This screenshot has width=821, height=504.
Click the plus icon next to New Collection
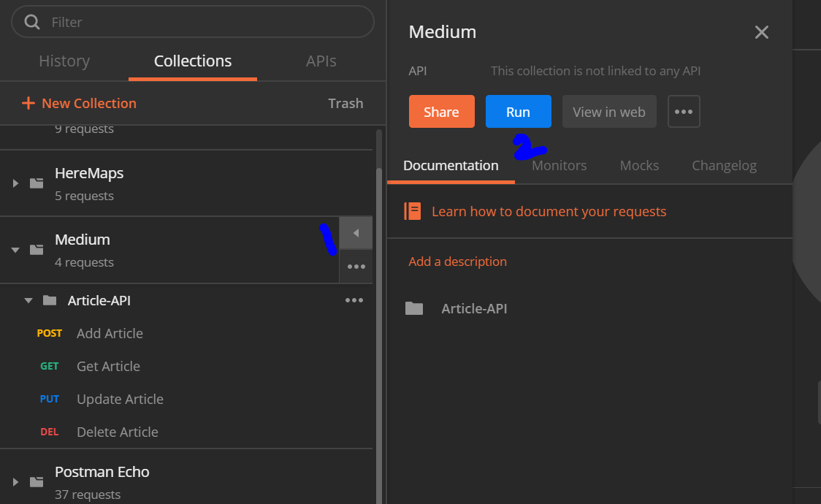28,103
